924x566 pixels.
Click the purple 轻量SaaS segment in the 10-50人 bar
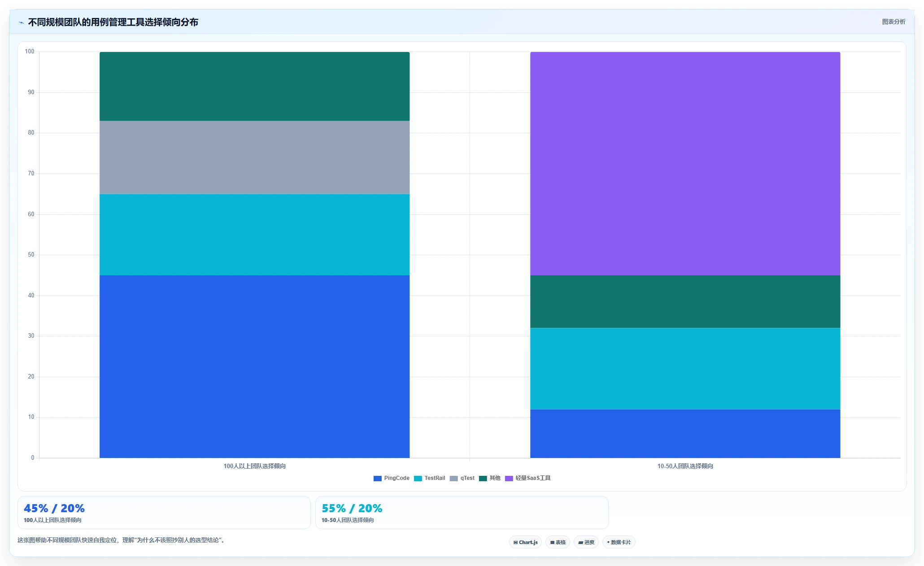click(x=685, y=164)
